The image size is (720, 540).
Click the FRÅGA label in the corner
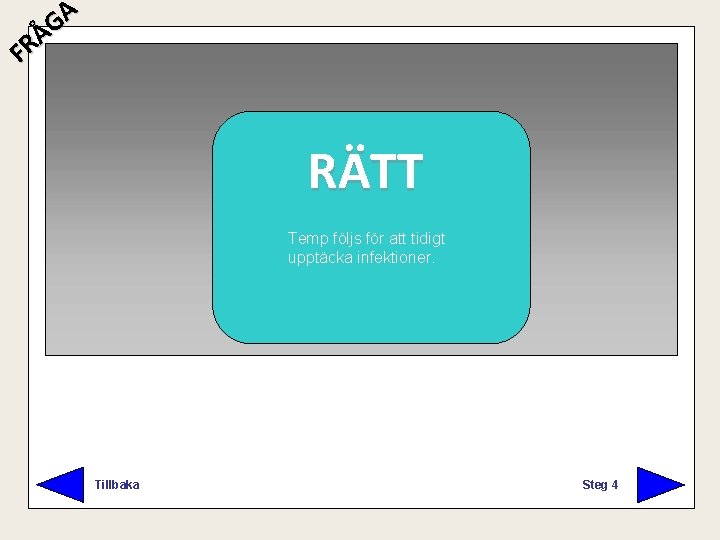tap(43, 32)
